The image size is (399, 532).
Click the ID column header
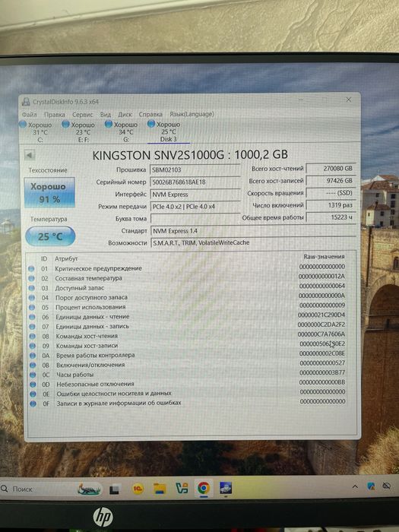[x=44, y=258]
